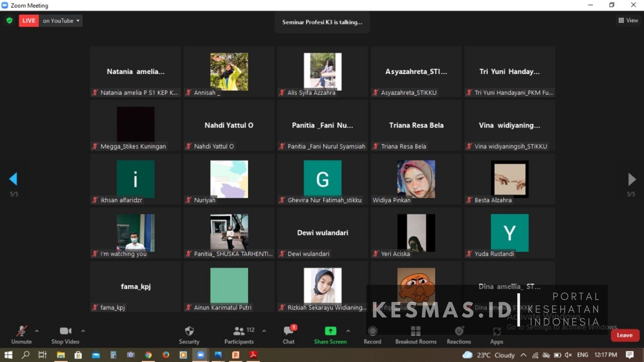Screen dimensions: 644x362
Task: Expand the Share Screen options arrow
Action: coord(348,331)
